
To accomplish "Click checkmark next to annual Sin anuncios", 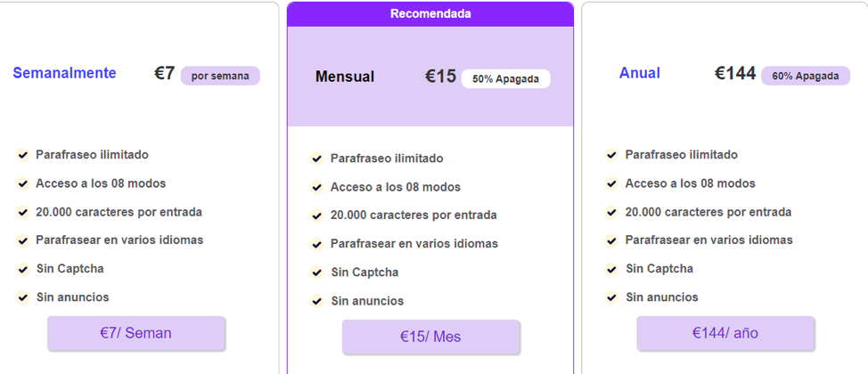I will (611, 297).
